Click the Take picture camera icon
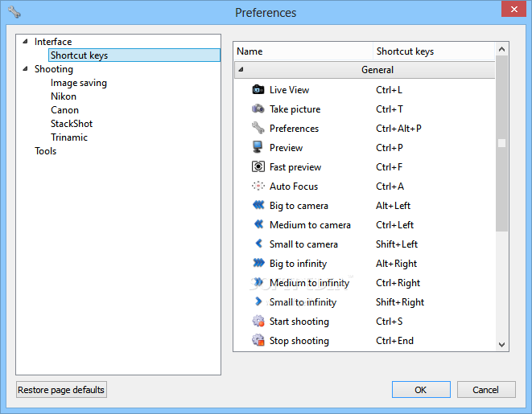The image size is (532, 414). 258,109
